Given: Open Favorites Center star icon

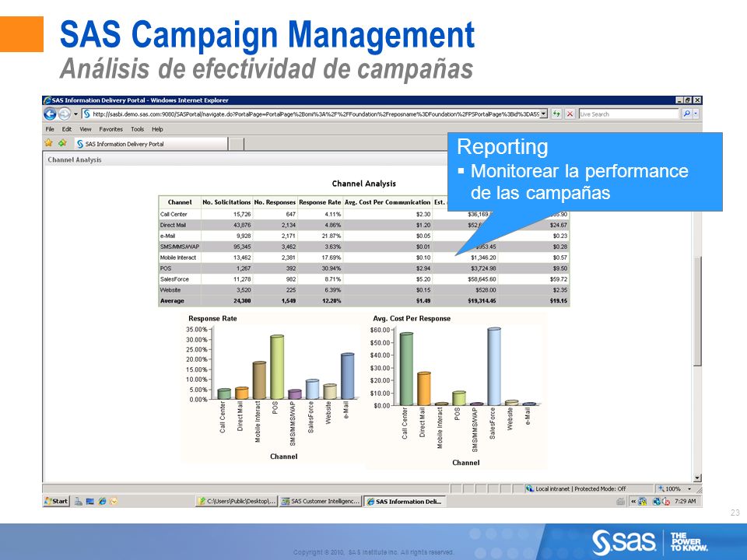Looking at the screenshot, I should [x=48, y=143].
